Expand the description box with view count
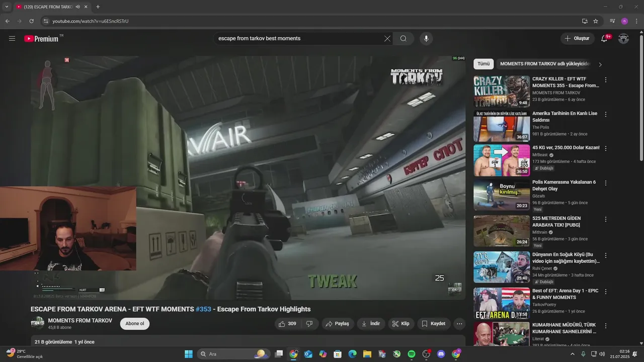This screenshot has height=362, width=644. [x=248, y=341]
